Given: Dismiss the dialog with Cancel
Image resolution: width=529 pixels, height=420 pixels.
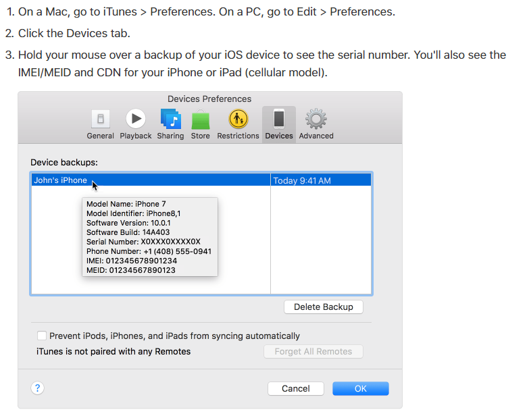Looking at the screenshot, I should pyautogui.click(x=296, y=388).
